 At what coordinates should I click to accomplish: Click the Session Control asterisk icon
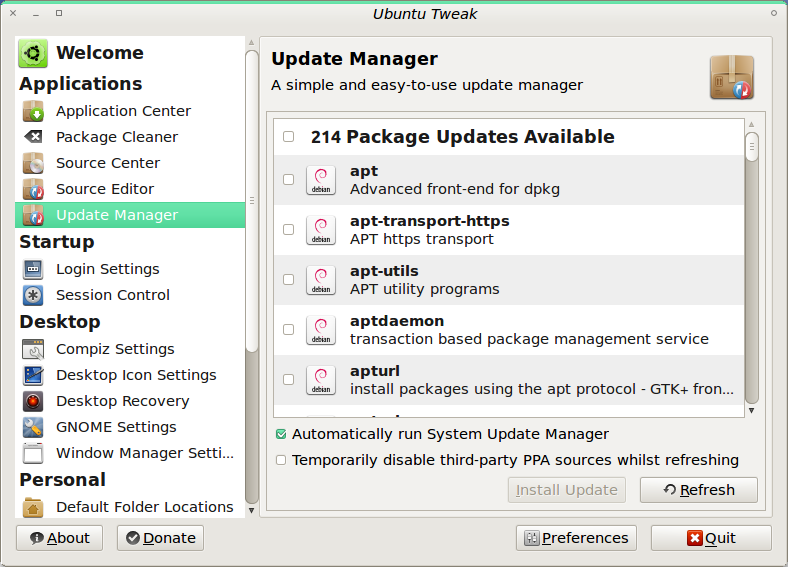pyautogui.click(x=33, y=295)
